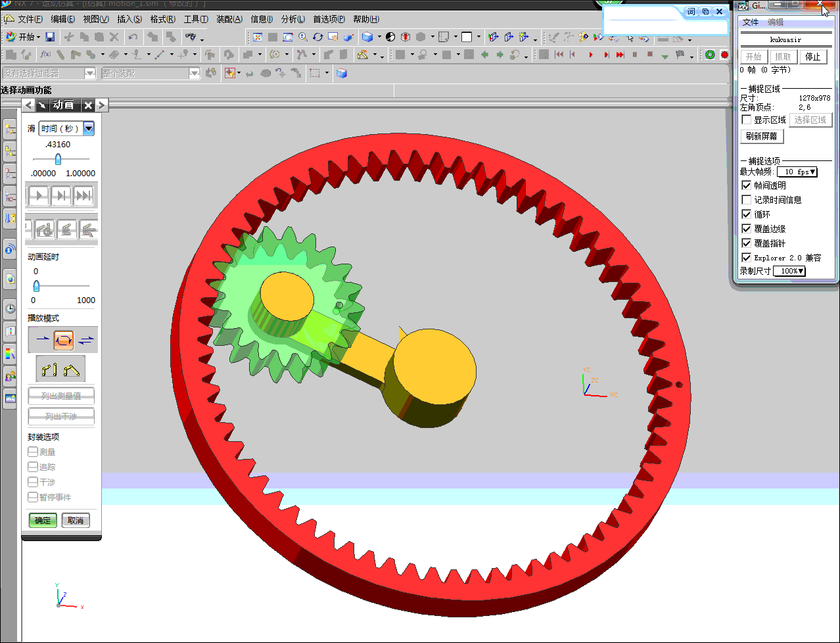840x643 pixels.
Task: Open the 编辑(E) menu
Action: click(x=63, y=19)
